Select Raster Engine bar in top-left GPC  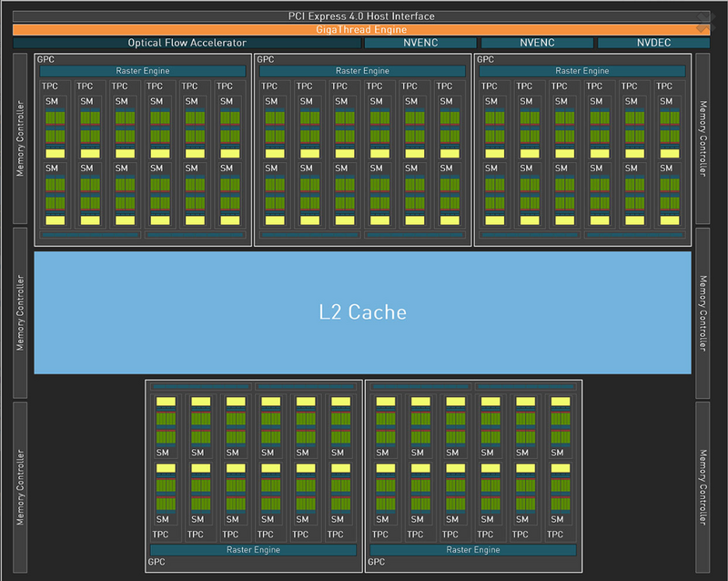143,71
